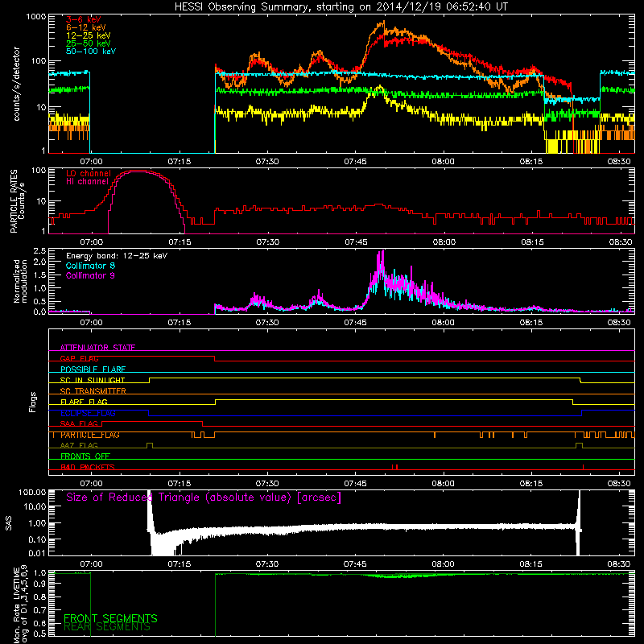The width and height of the screenshot is (644, 644).
Task: Click '07:45' under the count-rate panel
Action: (x=355, y=162)
